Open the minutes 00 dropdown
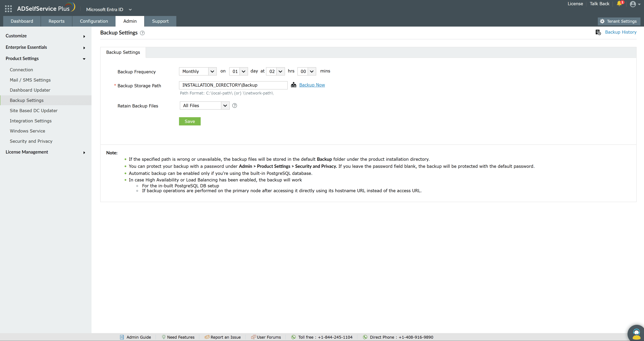The height and width of the screenshot is (341, 644). pyautogui.click(x=307, y=71)
